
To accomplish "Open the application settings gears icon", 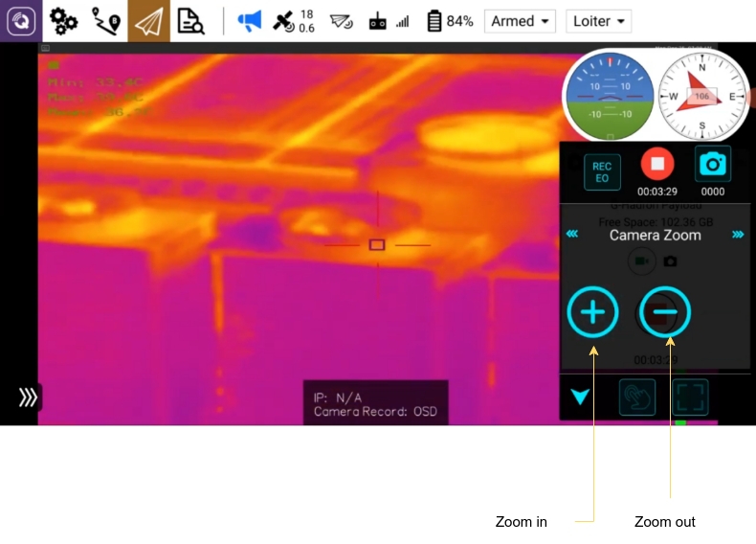I will point(63,21).
